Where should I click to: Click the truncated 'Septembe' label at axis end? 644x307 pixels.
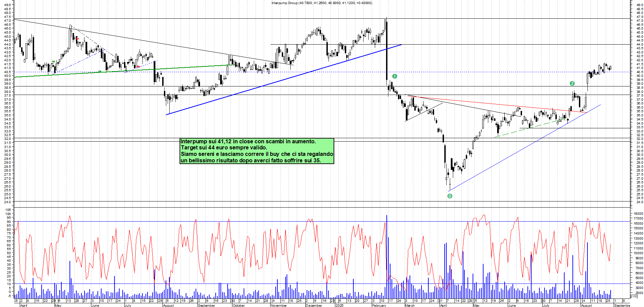pyautogui.click(x=622, y=305)
